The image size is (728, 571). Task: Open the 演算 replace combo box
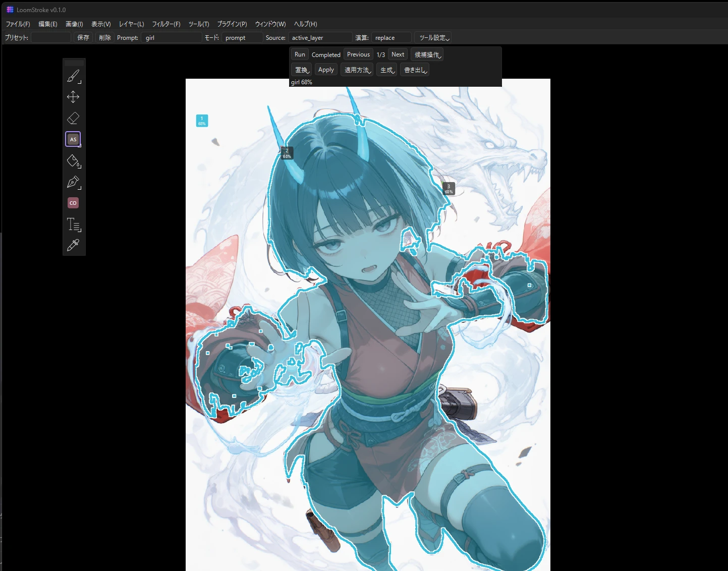click(391, 38)
